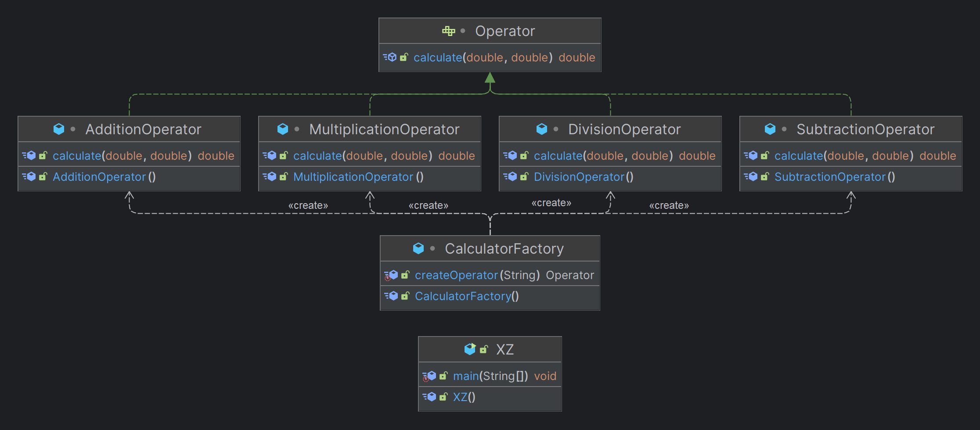
Task: Select the SubtractionOperator title
Action: (865, 129)
